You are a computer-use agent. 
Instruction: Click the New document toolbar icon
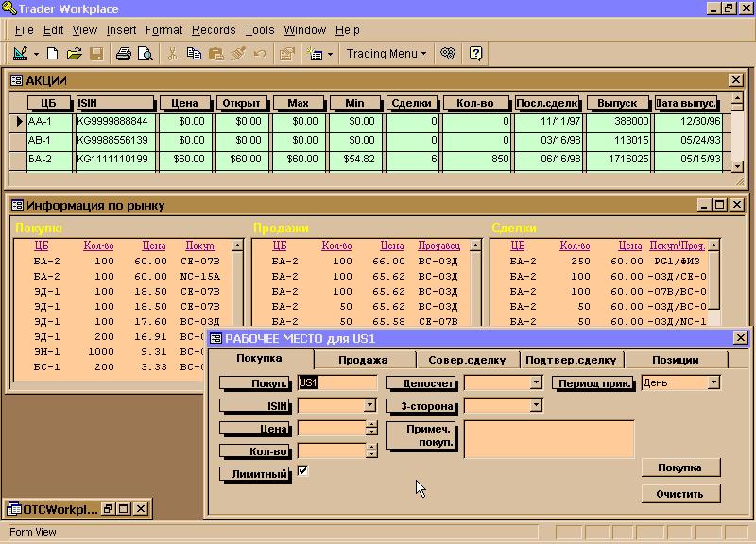click(x=53, y=54)
